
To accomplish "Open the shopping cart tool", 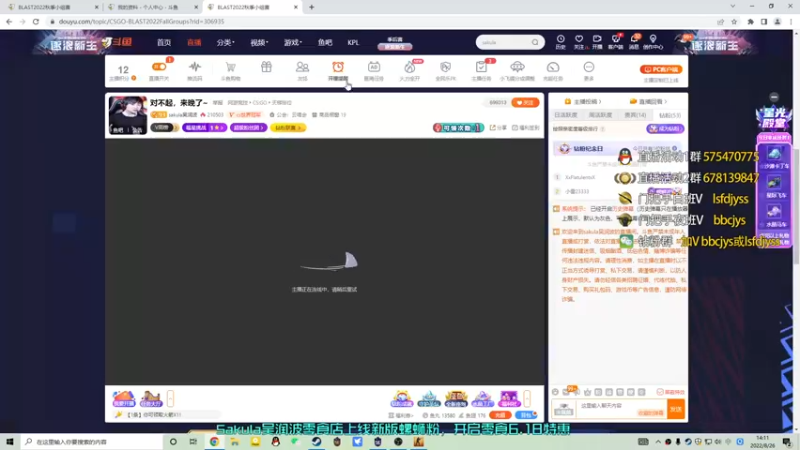I will pyautogui.click(x=231, y=67).
